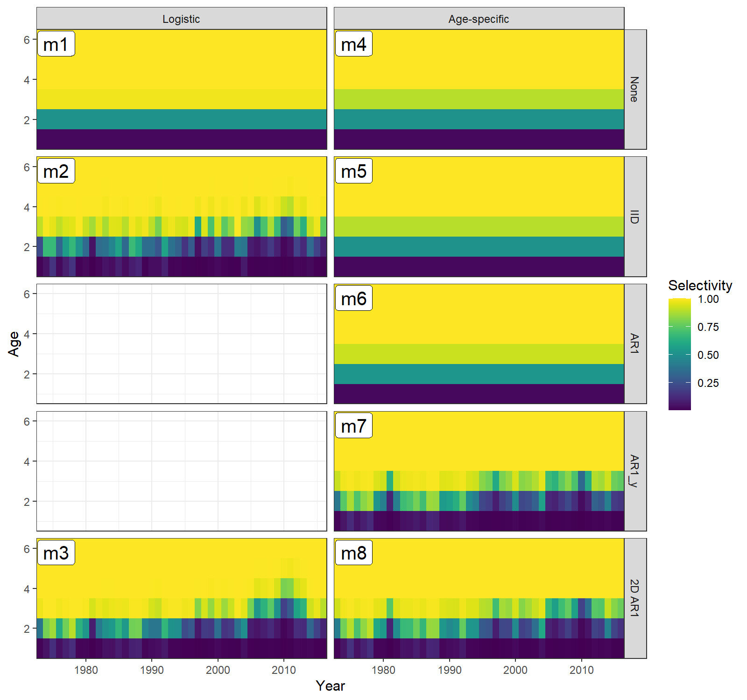This screenshot has width=747, height=700.
Task: Select the m7 panel label
Action: 353,426
